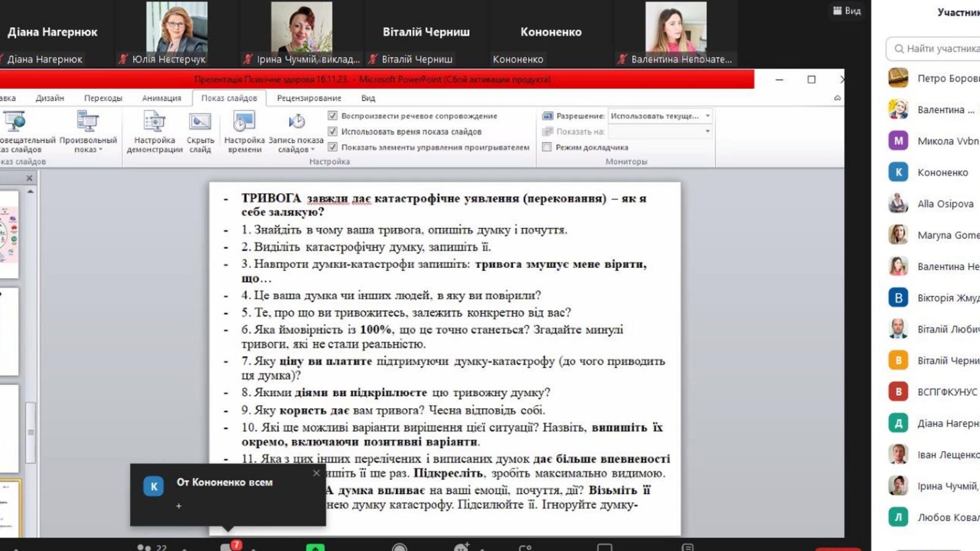This screenshot has width=980, height=551.
Task: Click Ірина Чумій in participants list
Action: point(948,485)
